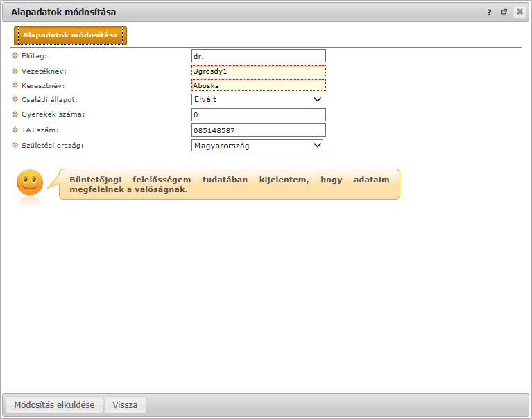The height and width of the screenshot is (419, 532).
Task: Click the Büntetőjogi felelősségem declaration text
Action: [230, 185]
